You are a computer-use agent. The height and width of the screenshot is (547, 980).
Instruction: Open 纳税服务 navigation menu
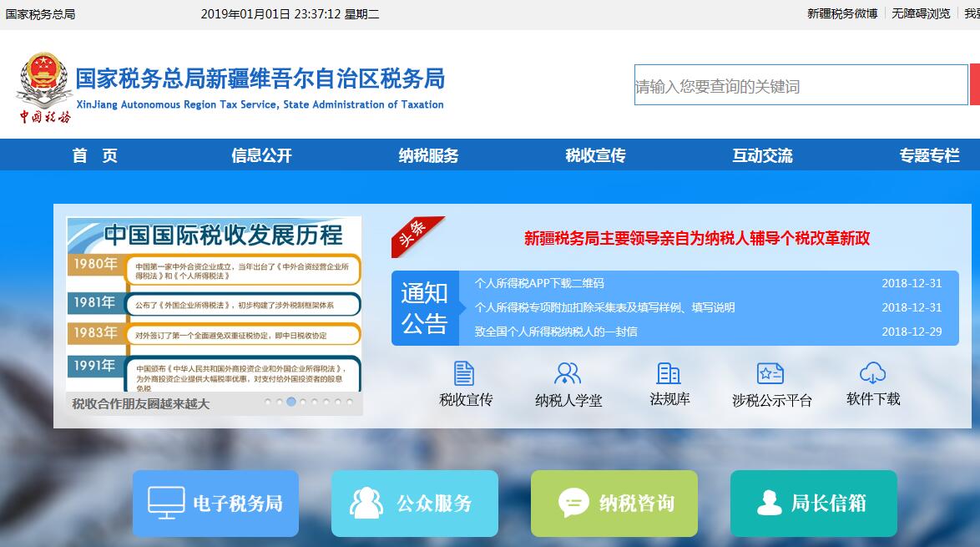click(429, 155)
